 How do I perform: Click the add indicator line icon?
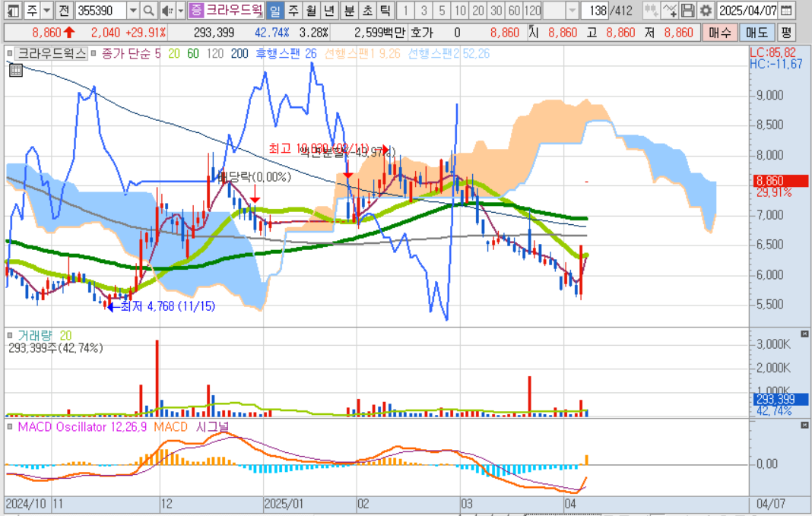(670, 10)
